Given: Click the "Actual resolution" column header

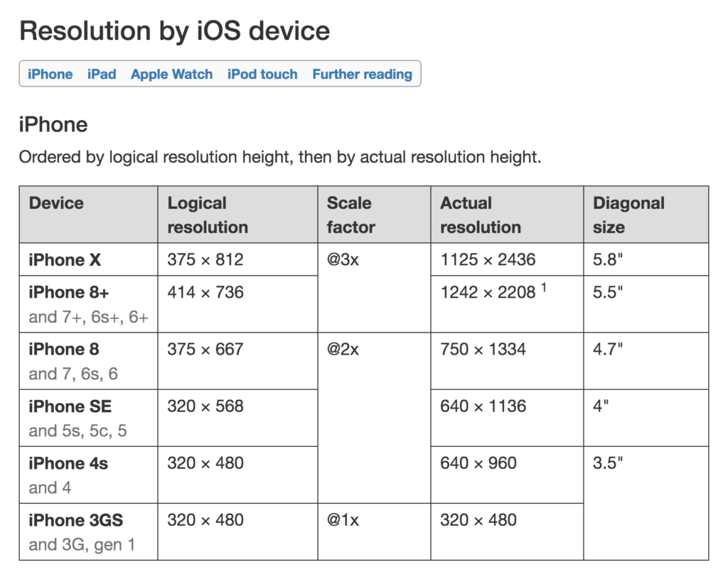Looking at the screenshot, I should tap(481, 214).
